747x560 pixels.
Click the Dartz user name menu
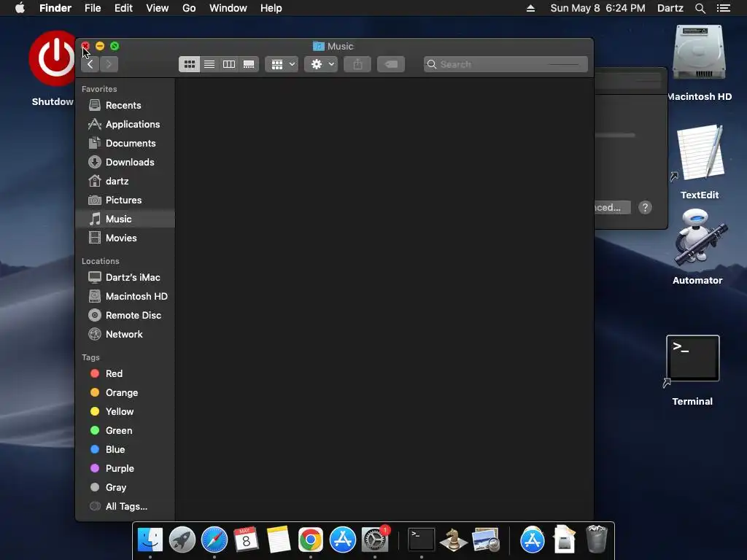[x=670, y=8]
